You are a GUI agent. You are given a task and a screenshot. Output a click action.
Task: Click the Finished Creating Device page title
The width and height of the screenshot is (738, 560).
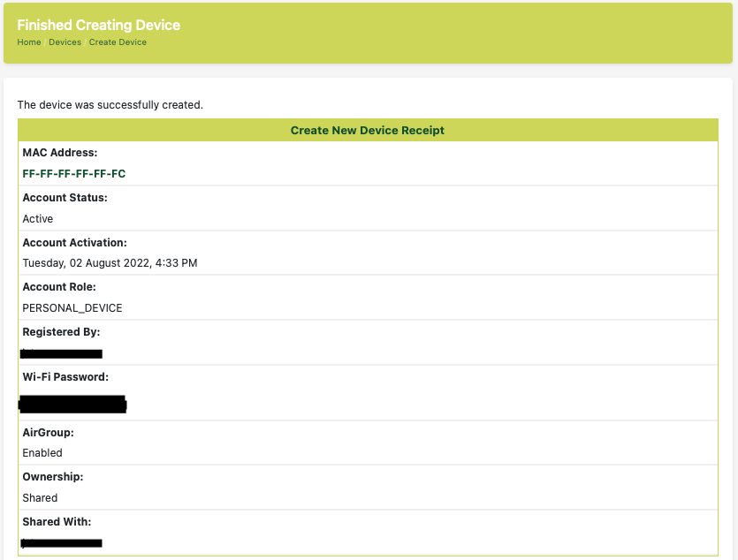(99, 25)
